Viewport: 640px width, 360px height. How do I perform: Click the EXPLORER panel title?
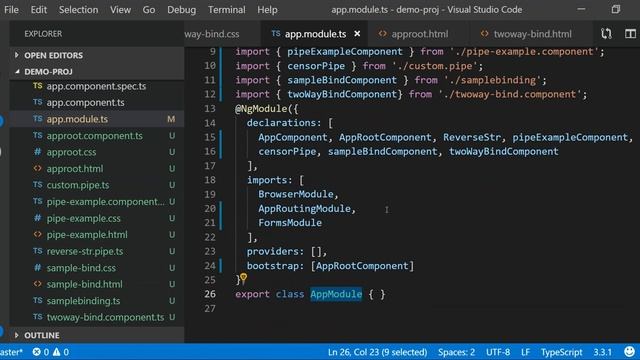click(43, 34)
